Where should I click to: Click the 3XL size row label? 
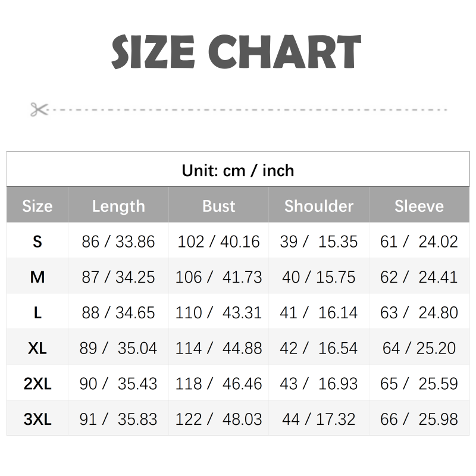[x=37, y=419]
